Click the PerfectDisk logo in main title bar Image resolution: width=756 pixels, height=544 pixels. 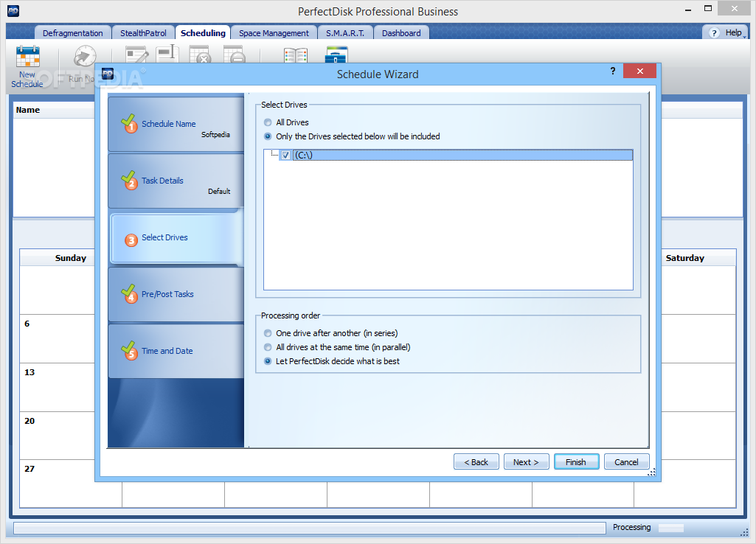13,10
